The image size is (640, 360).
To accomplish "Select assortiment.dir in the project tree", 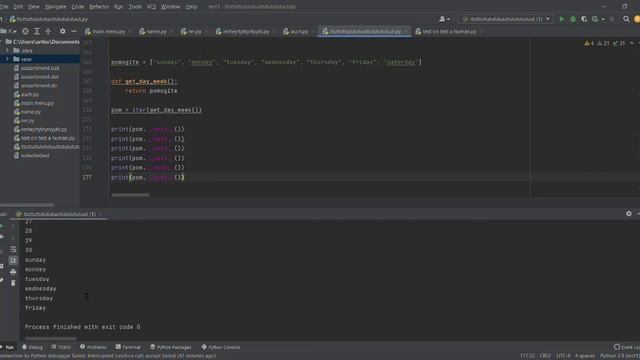I will click(39, 85).
